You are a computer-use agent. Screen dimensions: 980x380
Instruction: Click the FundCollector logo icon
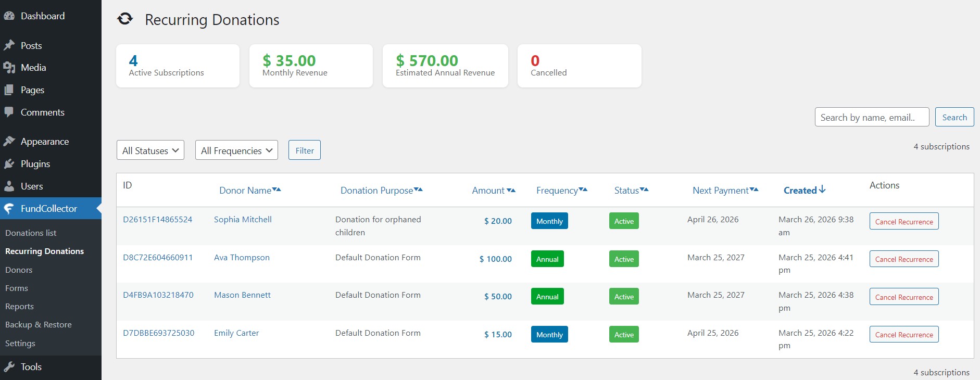click(9, 208)
